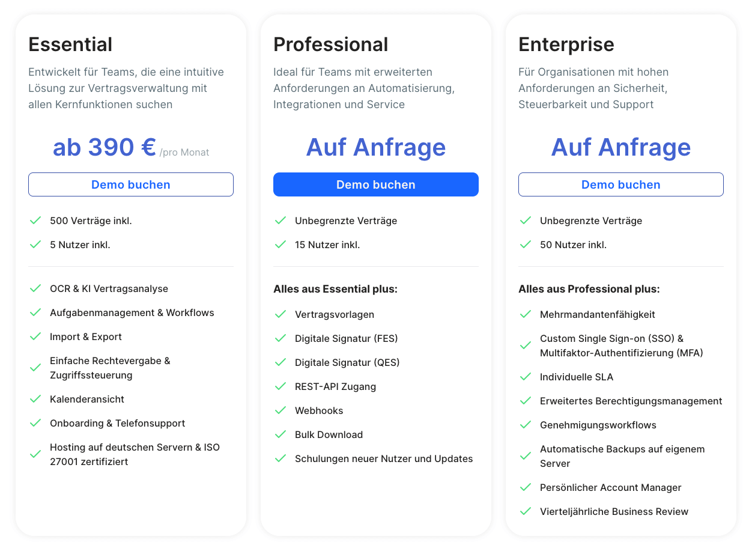Click the Enterprise plan heading
Viewport: 752px width, 560px height.
[x=566, y=44]
